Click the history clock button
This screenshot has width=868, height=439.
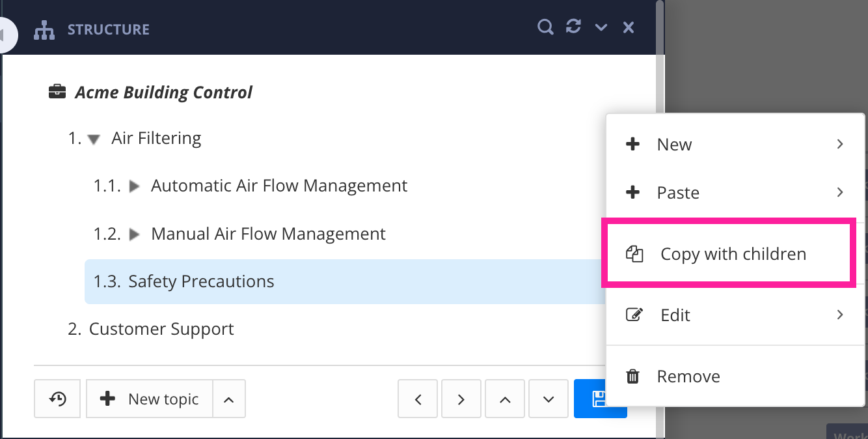pyautogui.click(x=57, y=399)
